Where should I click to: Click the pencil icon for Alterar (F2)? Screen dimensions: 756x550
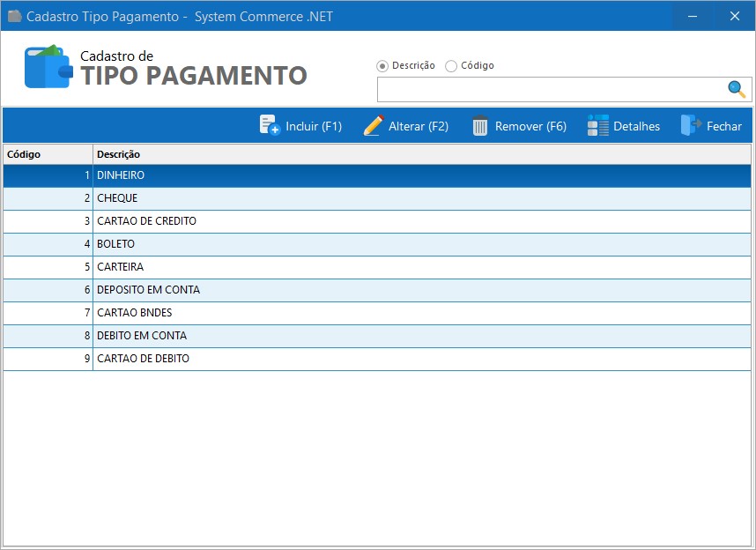373,125
